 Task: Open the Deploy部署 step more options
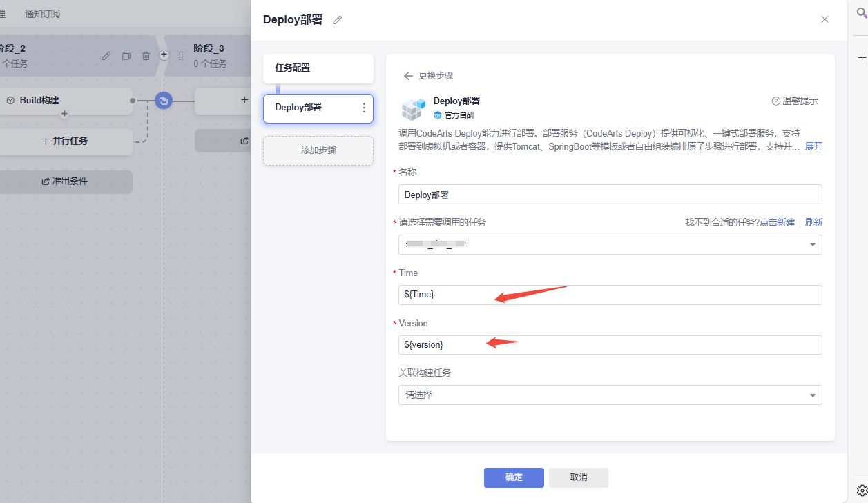coord(364,108)
